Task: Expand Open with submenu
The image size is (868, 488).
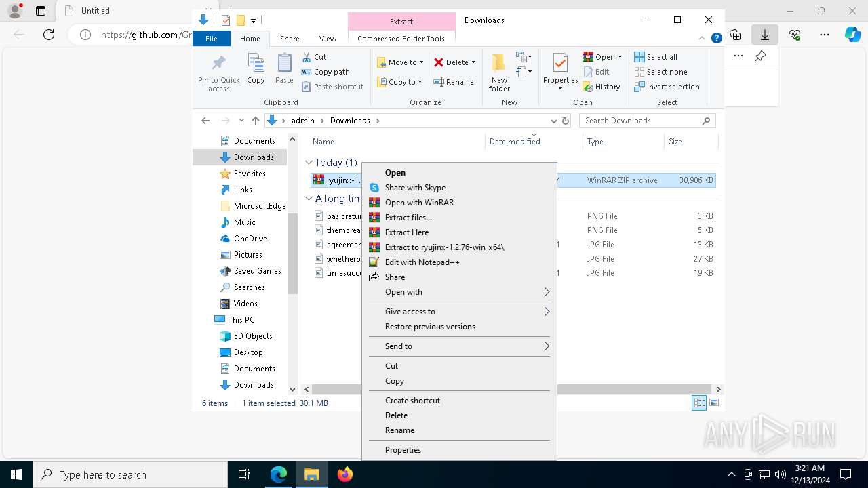Action: click(x=459, y=292)
